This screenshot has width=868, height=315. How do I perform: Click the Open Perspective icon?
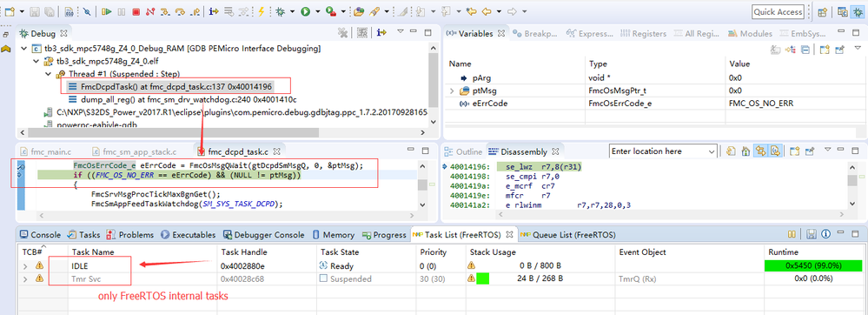(x=823, y=11)
